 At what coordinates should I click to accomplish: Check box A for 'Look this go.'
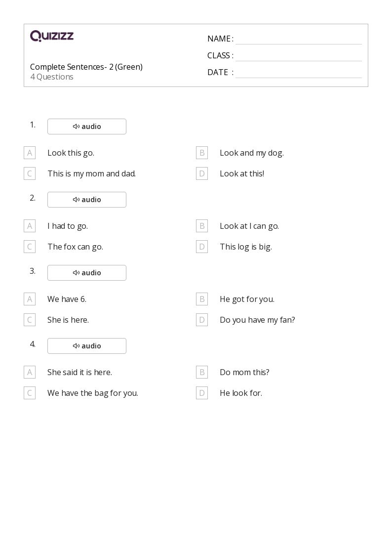click(x=30, y=153)
